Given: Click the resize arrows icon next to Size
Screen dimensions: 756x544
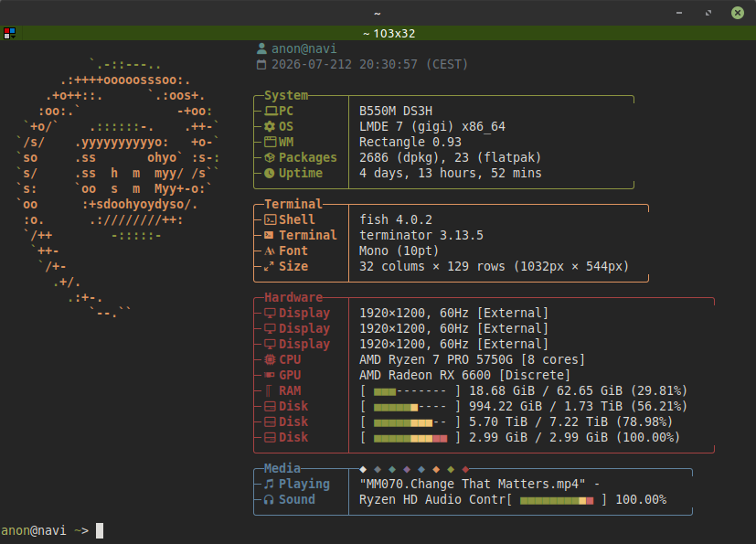Looking at the screenshot, I should pos(269,266).
